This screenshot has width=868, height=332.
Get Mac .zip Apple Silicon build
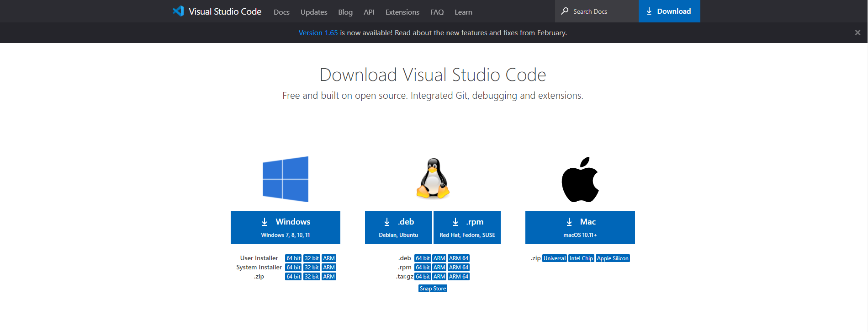pos(613,258)
